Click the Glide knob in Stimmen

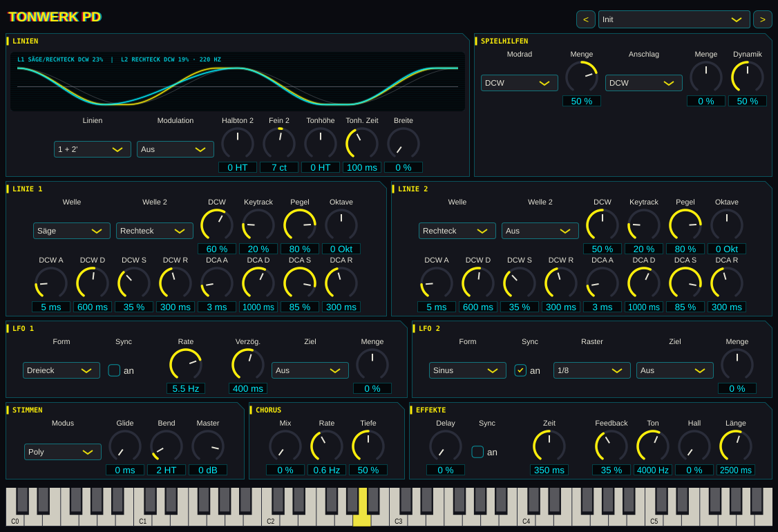point(125,446)
